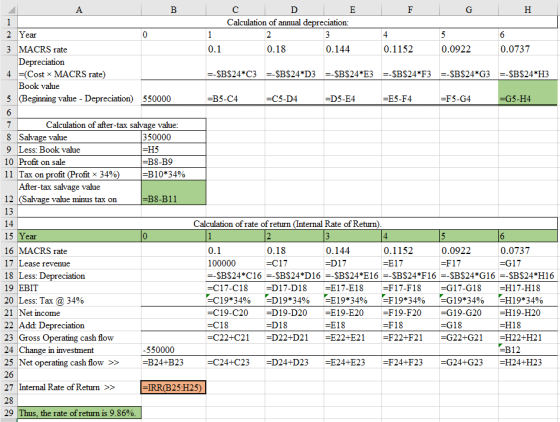This screenshot has width=560, height=422.
Task: Click the green cell =B8-B11
Action: tap(174, 193)
